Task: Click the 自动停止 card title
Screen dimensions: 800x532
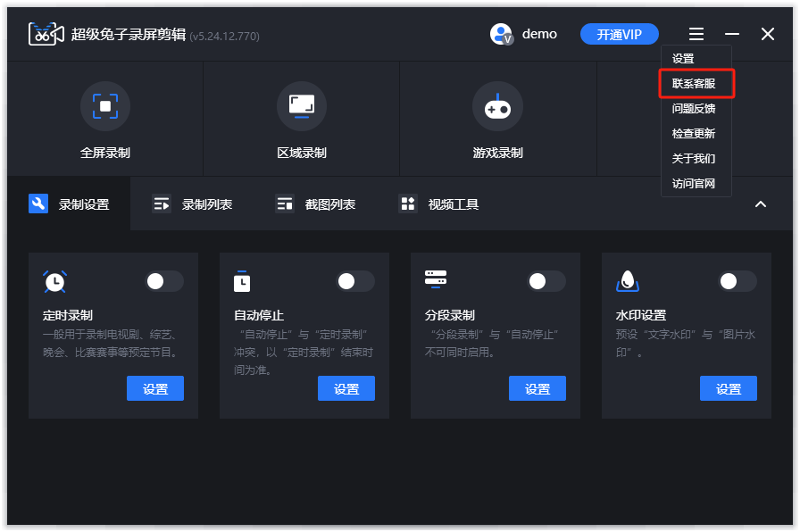Action: (x=259, y=315)
